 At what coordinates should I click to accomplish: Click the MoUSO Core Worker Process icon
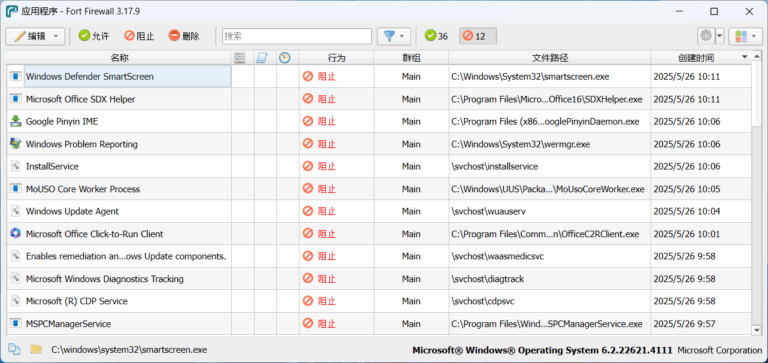tap(16, 189)
